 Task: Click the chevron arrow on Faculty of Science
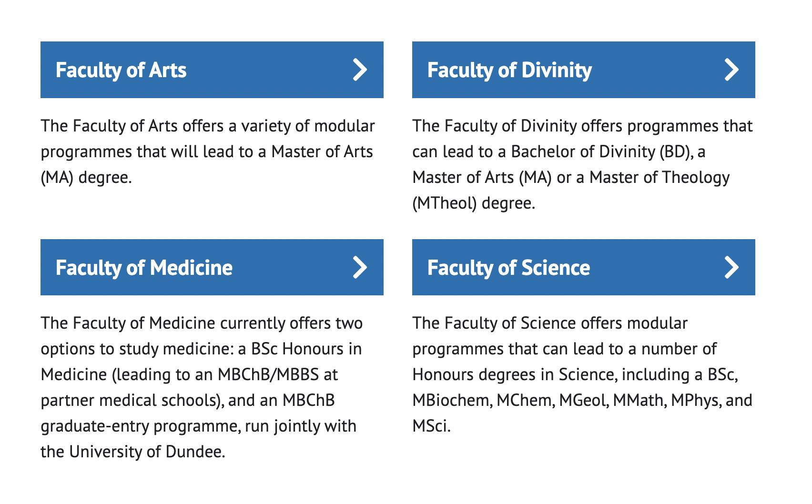[x=731, y=267]
